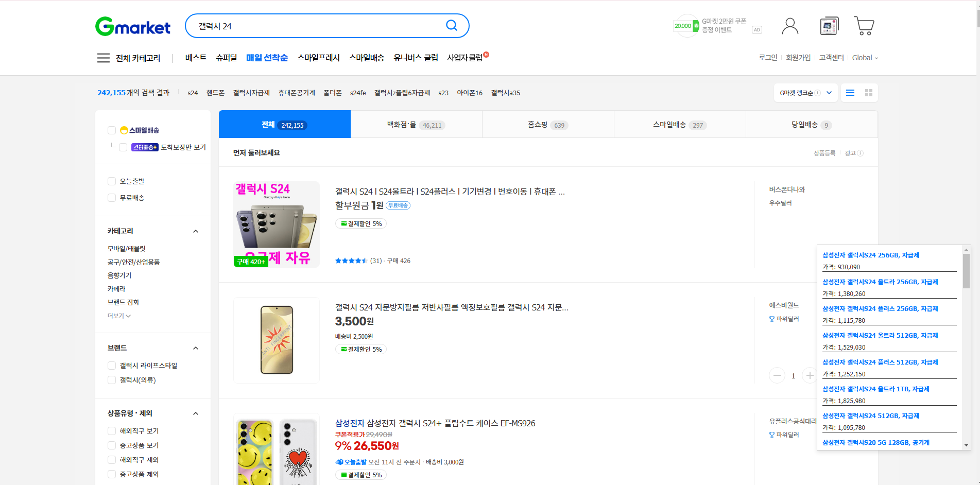
Task: Enable the 무료배송 checkbox
Action: (x=112, y=198)
